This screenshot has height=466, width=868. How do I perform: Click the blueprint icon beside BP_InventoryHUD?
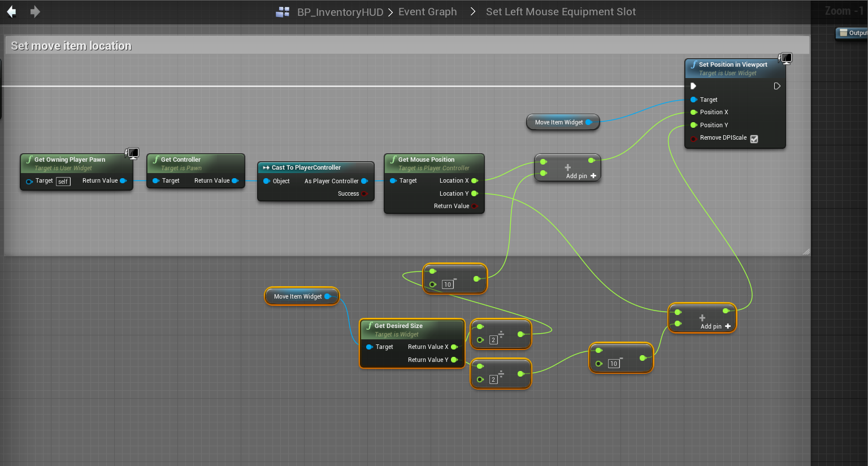tap(283, 12)
